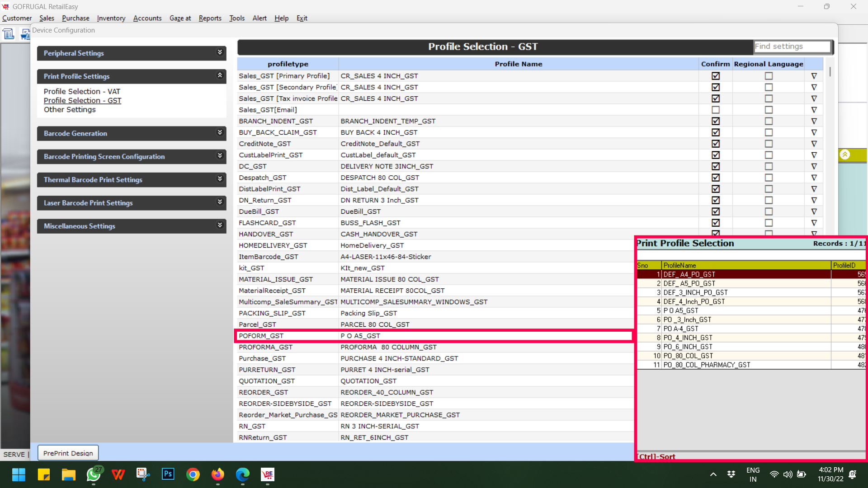
Task: Open Firefox from the taskbar
Action: click(218, 474)
